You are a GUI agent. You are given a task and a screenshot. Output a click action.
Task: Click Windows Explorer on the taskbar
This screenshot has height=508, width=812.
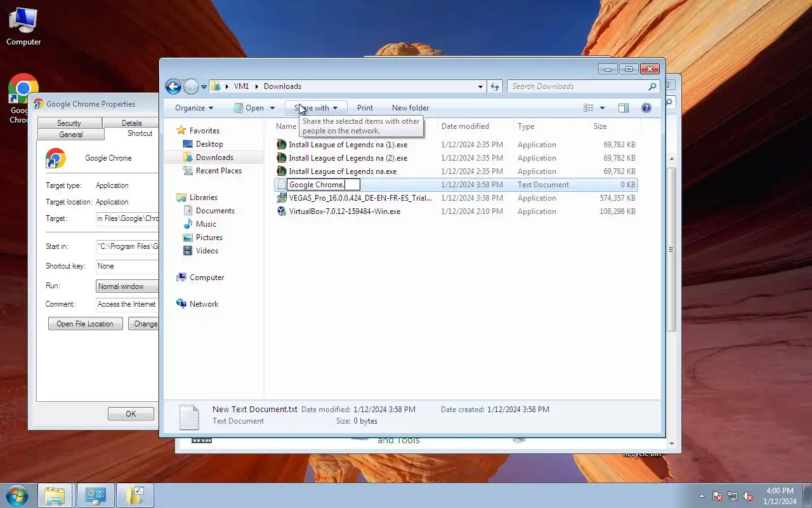coord(55,495)
